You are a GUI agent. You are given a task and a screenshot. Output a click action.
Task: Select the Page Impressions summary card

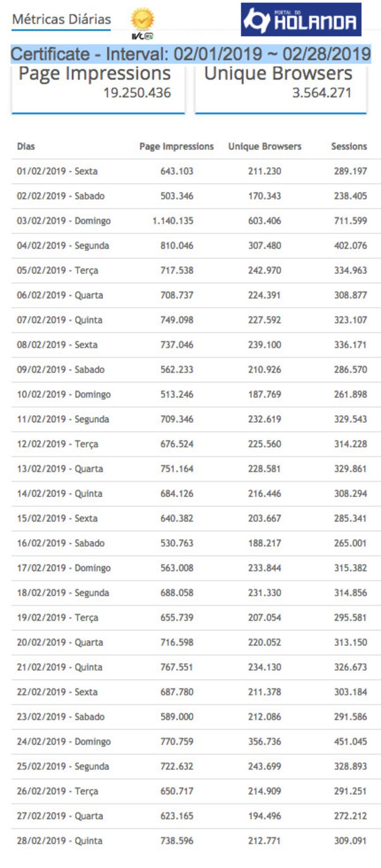point(98,88)
